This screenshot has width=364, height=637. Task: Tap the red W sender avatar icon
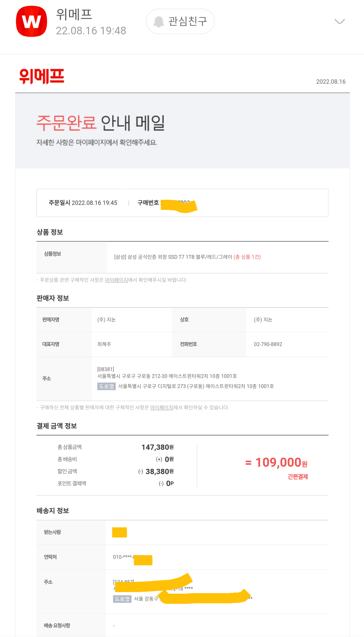32,21
